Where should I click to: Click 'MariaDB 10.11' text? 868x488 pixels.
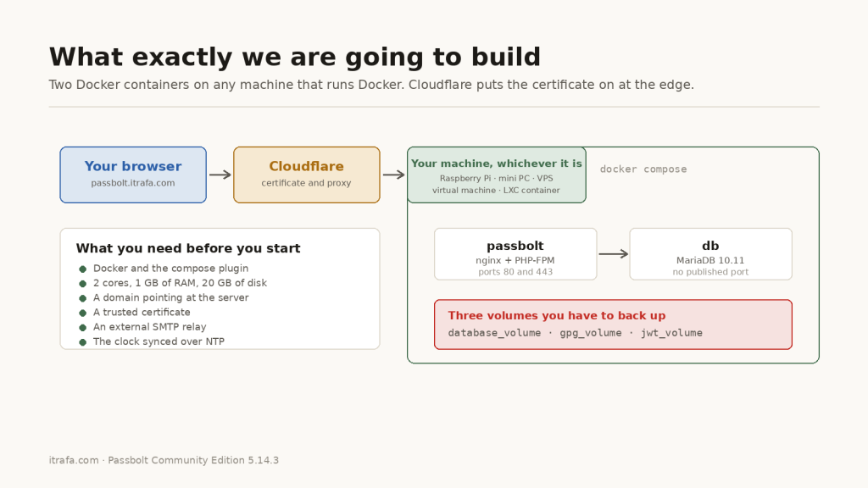pyautogui.click(x=710, y=260)
